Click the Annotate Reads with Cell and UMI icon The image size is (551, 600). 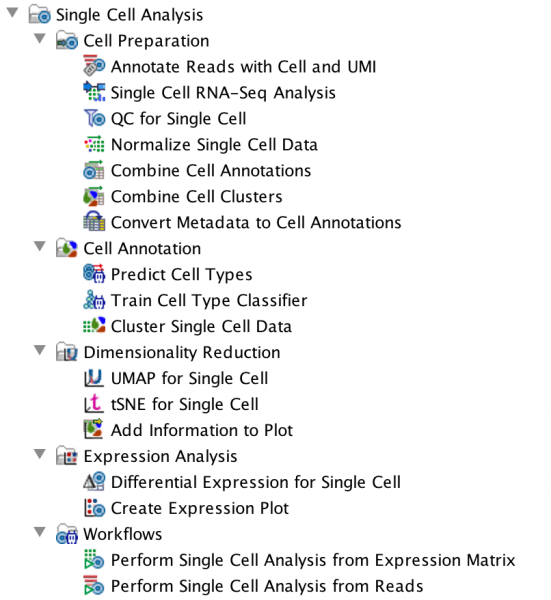[x=94, y=66]
